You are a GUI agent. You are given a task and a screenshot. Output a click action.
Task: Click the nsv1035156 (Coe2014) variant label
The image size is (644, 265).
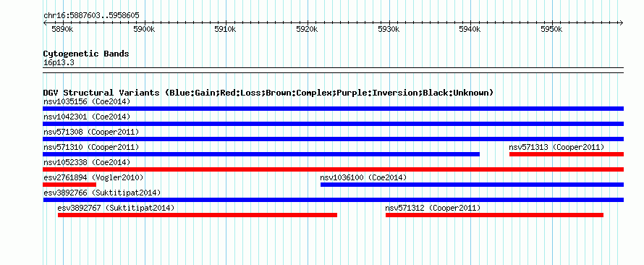click(x=87, y=101)
